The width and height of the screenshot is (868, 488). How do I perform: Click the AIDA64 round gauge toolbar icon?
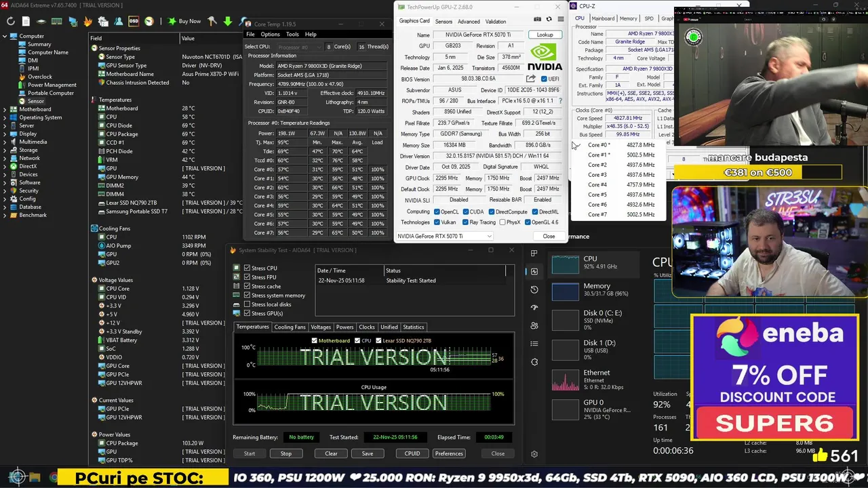149,22
